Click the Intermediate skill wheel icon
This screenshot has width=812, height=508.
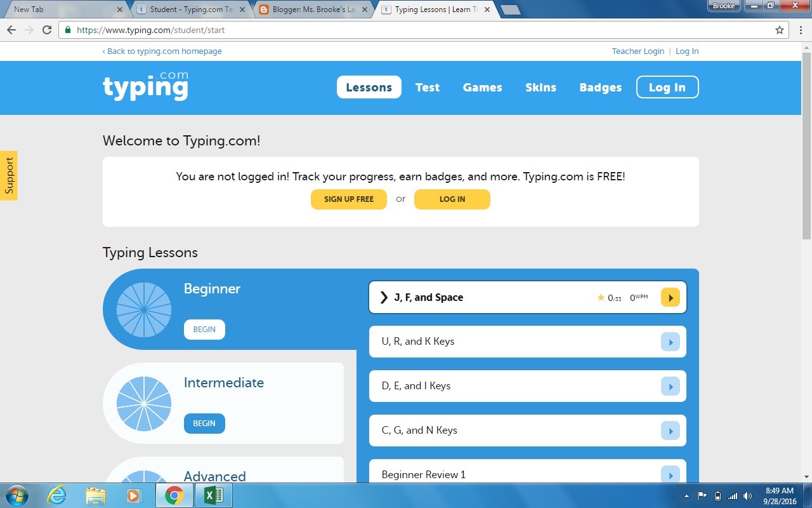pos(143,403)
